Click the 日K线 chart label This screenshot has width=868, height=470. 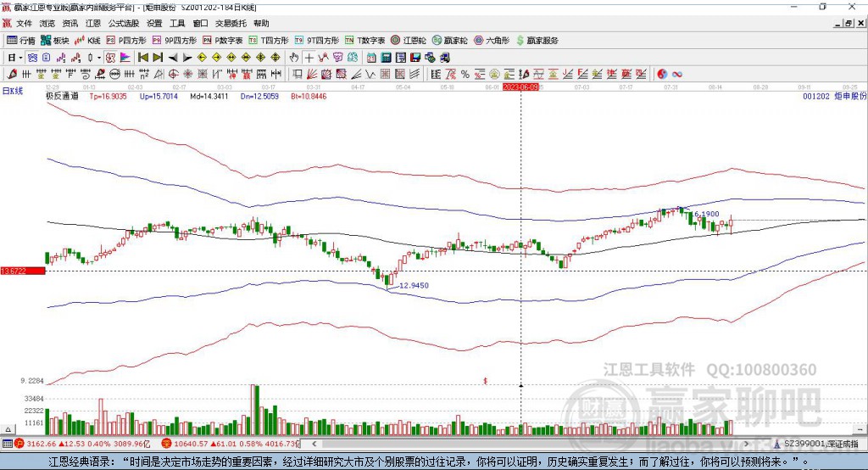click(13, 91)
